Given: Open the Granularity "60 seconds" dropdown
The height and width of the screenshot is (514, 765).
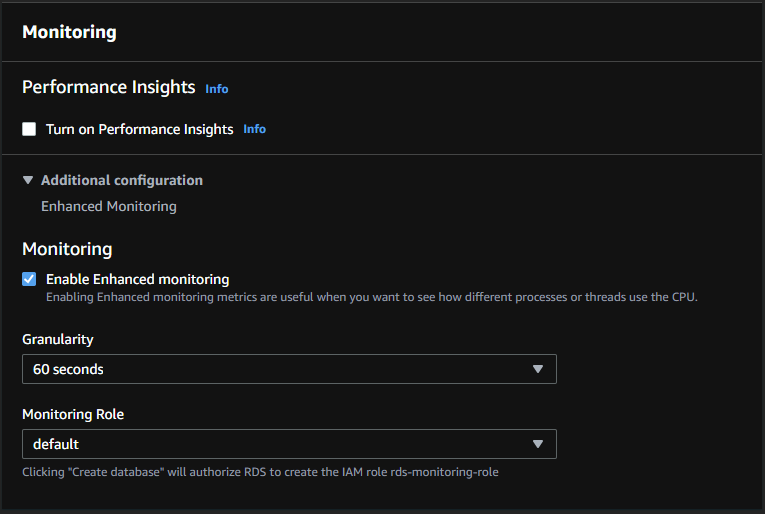Looking at the screenshot, I should click(x=288, y=369).
